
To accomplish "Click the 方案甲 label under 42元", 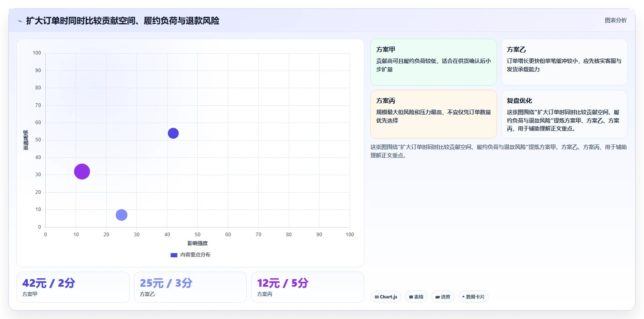I will pyautogui.click(x=30, y=294).
